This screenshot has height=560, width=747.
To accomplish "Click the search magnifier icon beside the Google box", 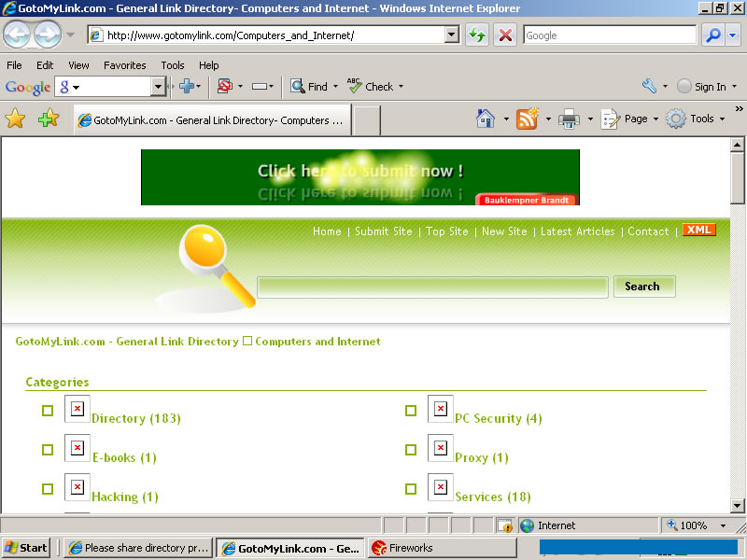I will (x=713, y=35).
